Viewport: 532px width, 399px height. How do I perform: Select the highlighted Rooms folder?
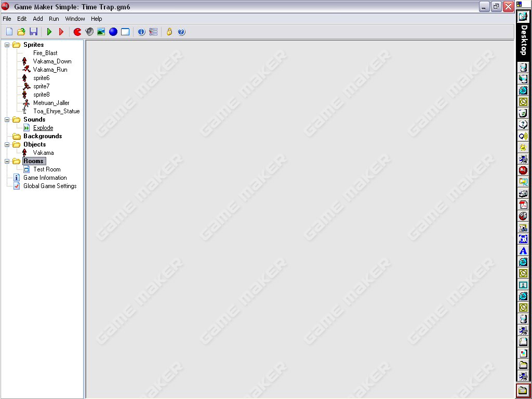[x=34, y=161]
